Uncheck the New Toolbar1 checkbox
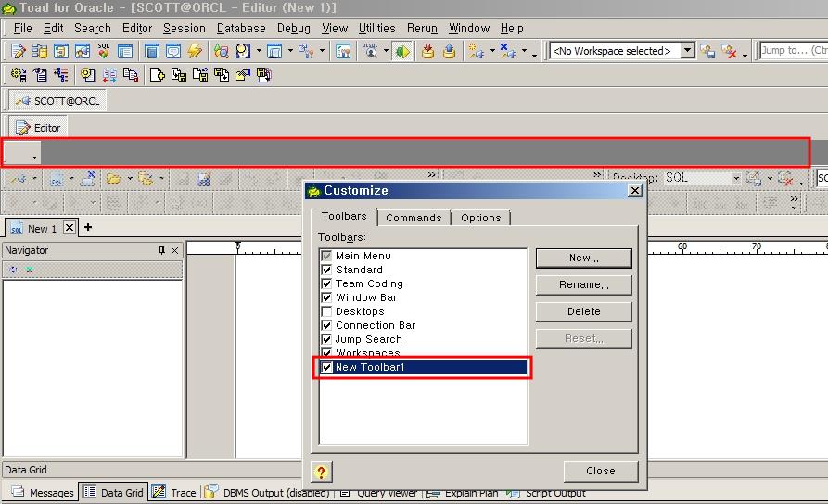The width and height of the screenshot is (828, 504). 326,367
